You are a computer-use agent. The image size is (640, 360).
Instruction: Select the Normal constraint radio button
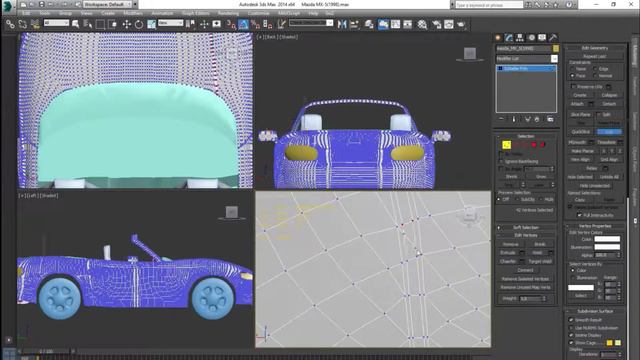click(x=595, y=76)
